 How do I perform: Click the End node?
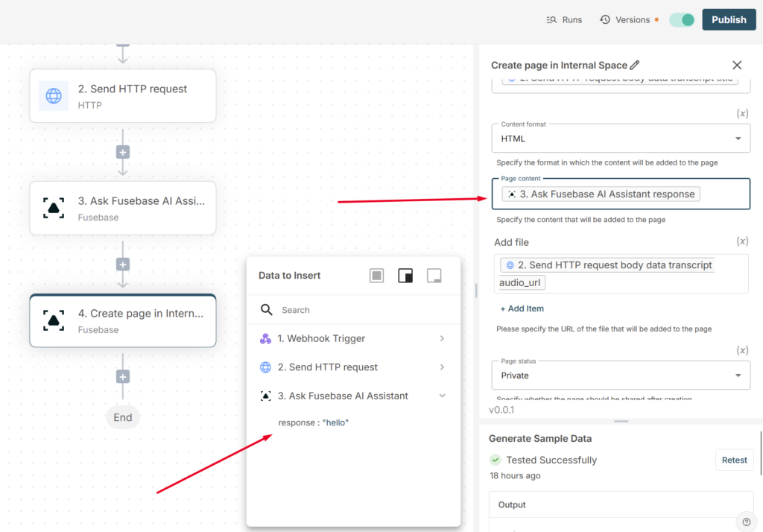pyautogui.click(x=123, y=417)
